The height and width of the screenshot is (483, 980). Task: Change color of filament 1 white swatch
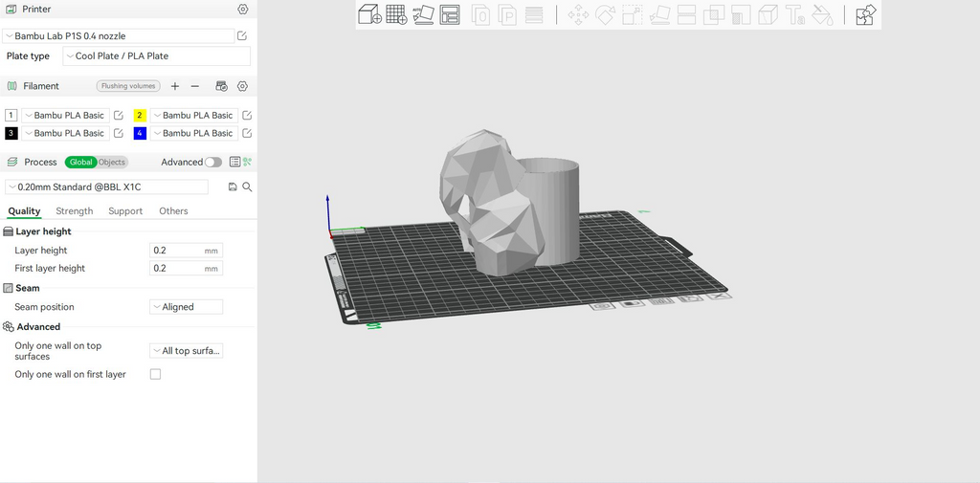(x=11, y=116)
